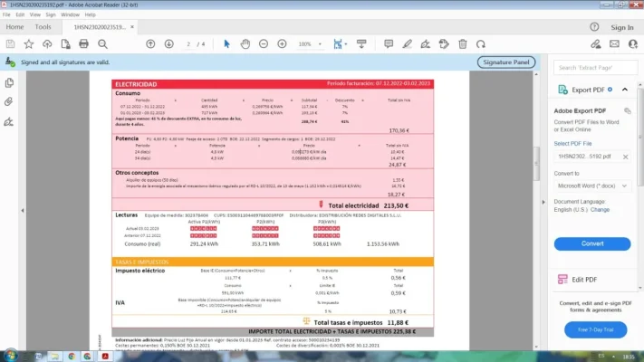Open the taskbar file explorer icon
The width and height of the screenshot is (644, 362).
pos(54,357)
